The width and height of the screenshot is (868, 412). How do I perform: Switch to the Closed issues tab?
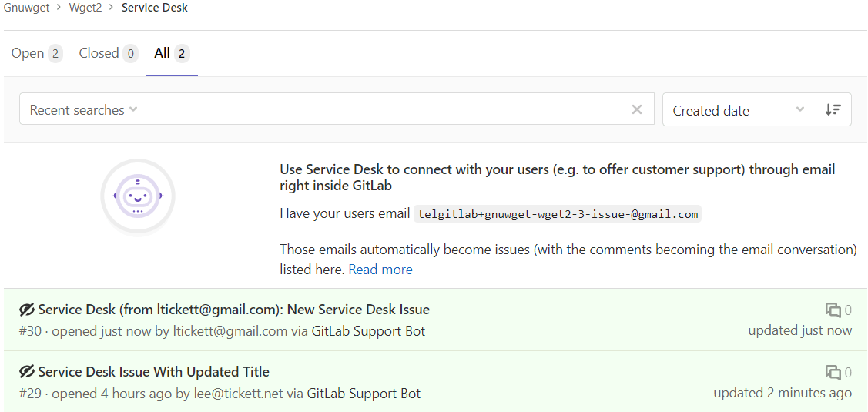pos(108,53)
